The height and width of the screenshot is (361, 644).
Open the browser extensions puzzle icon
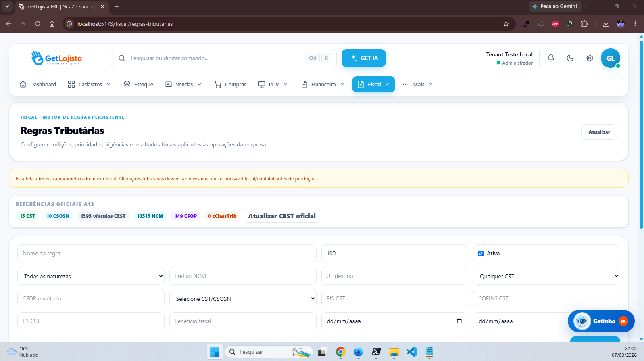click(584, 24)
